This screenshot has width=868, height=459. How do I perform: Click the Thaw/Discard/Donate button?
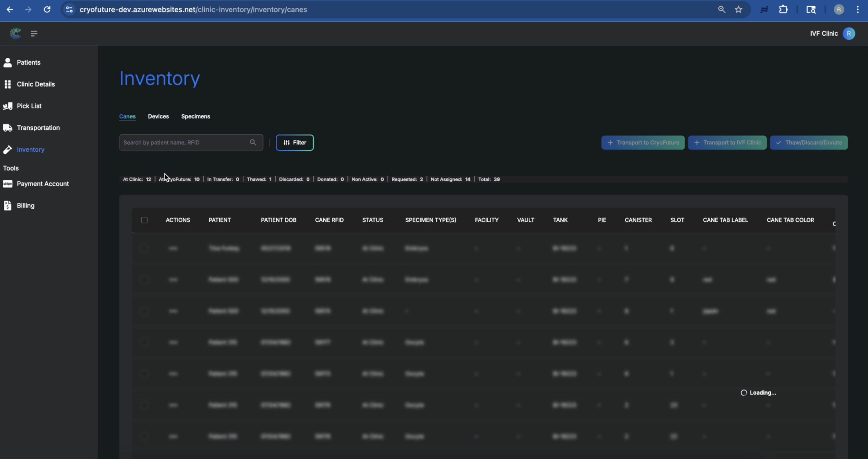coord(808,142)
